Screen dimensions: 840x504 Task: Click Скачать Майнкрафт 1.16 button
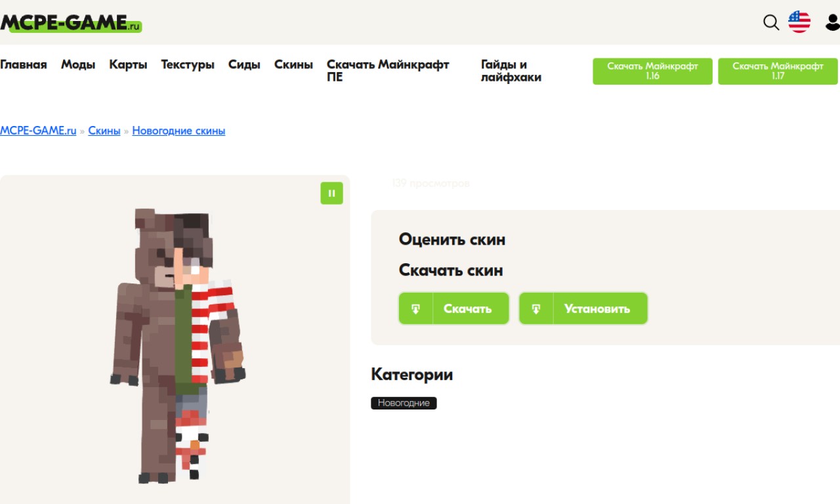click(x=652, y=71)
